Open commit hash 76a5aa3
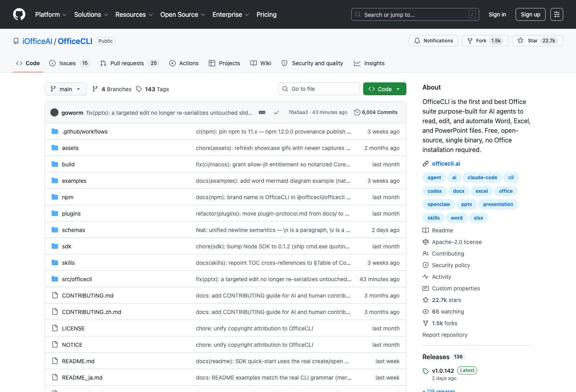 click(298, 112)
